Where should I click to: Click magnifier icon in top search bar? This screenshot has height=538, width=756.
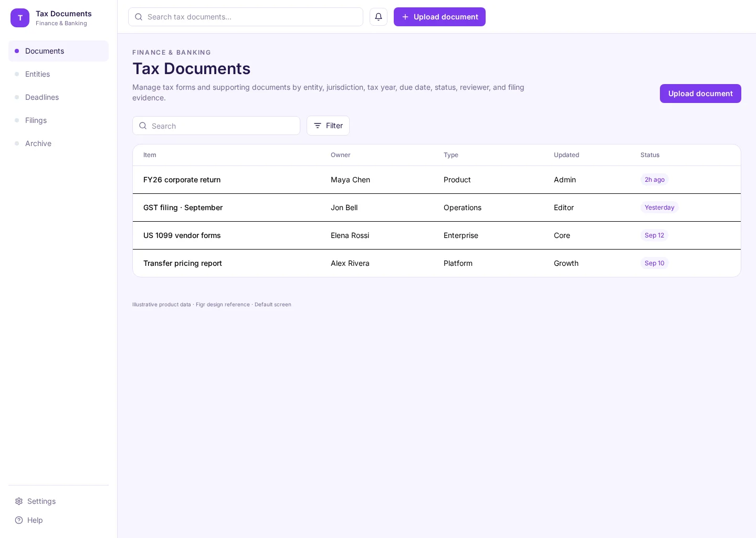(x=139, y=17)
